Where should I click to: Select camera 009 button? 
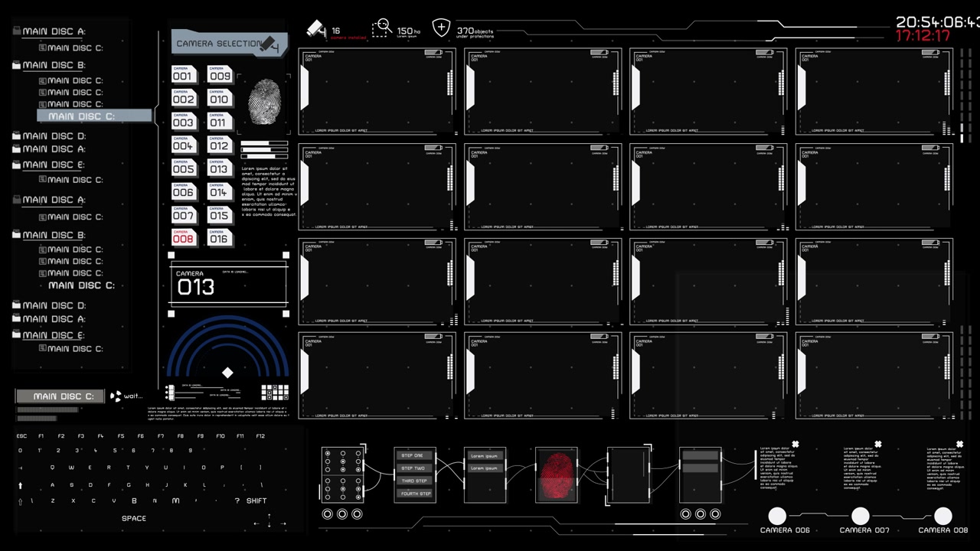tap(220, 74)
